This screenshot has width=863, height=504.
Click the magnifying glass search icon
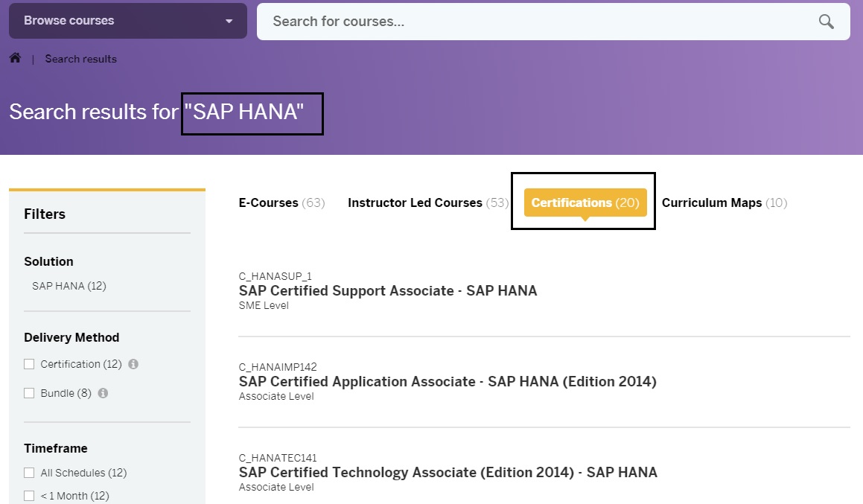pos(826,22)
